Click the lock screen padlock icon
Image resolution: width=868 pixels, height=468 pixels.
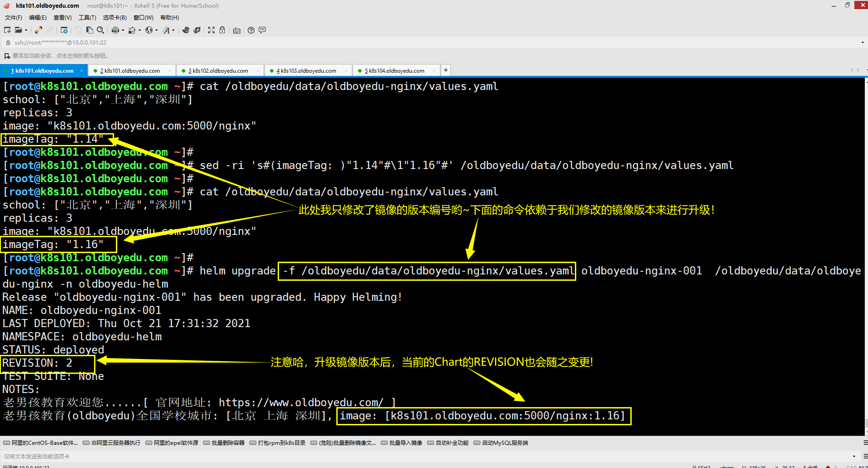click(x=222, y=30)
